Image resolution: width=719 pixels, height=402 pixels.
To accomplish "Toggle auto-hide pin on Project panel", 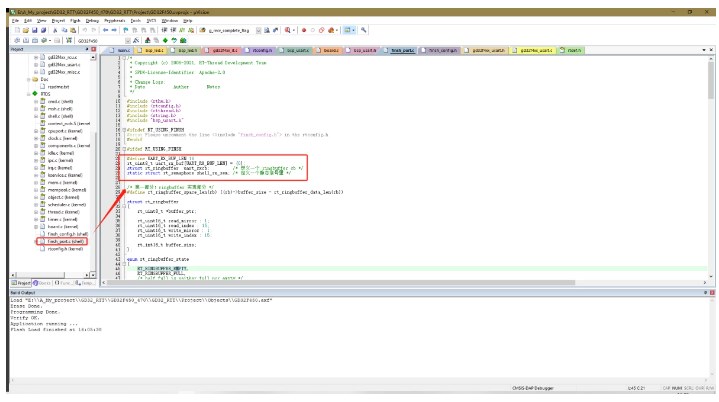I will (x=87, y=50).
